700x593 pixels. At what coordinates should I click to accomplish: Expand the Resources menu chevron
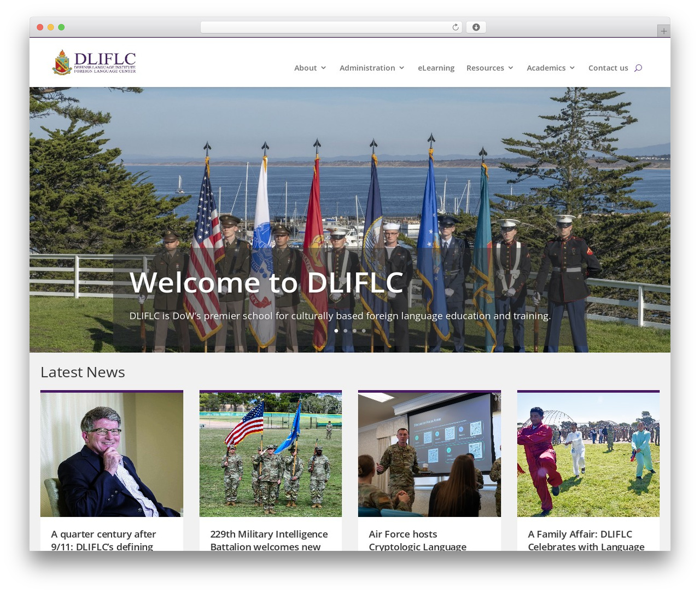pos(511,68)
